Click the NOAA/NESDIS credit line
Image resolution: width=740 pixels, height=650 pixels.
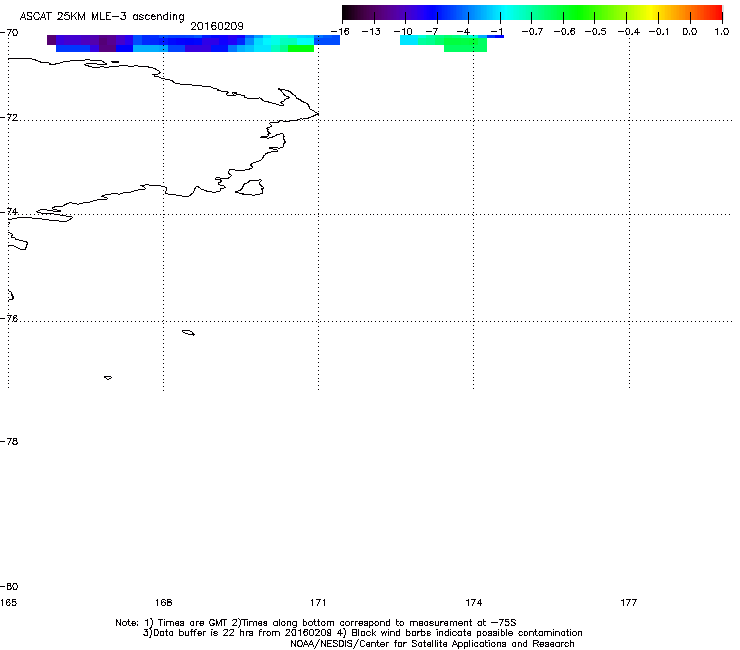coord(432,644)
